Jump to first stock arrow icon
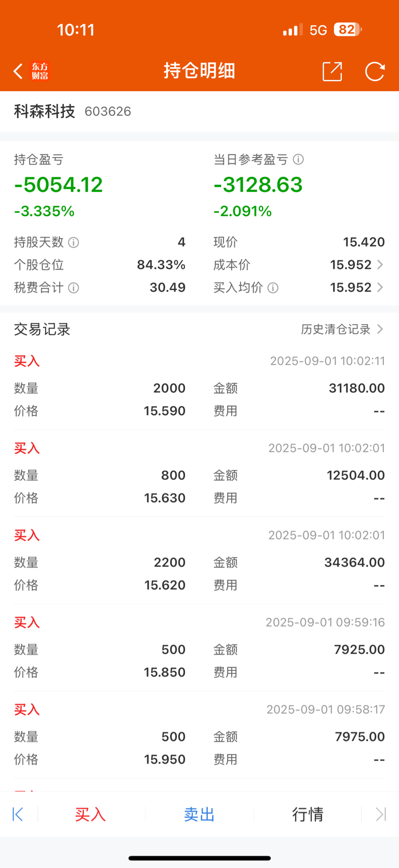The width and height of the screenshot is (399, 868). [18, 814]
